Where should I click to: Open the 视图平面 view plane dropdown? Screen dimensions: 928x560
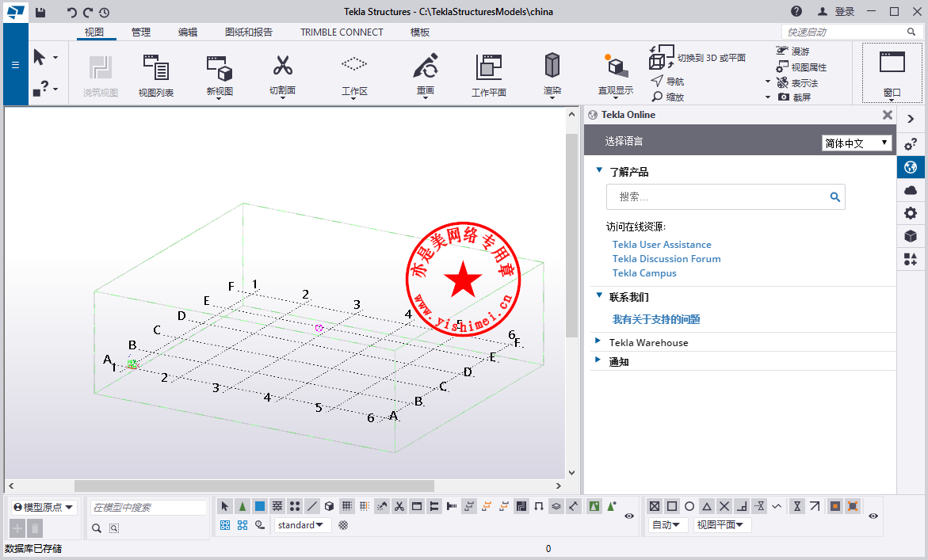[x=721, y=525]
